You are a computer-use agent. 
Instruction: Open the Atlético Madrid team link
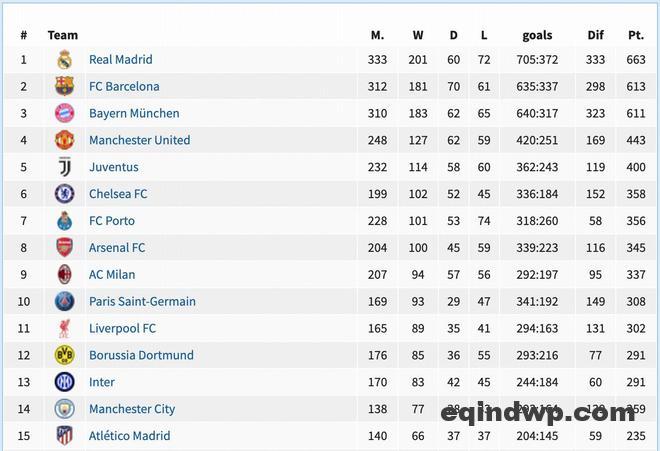[x=129, y=436]
